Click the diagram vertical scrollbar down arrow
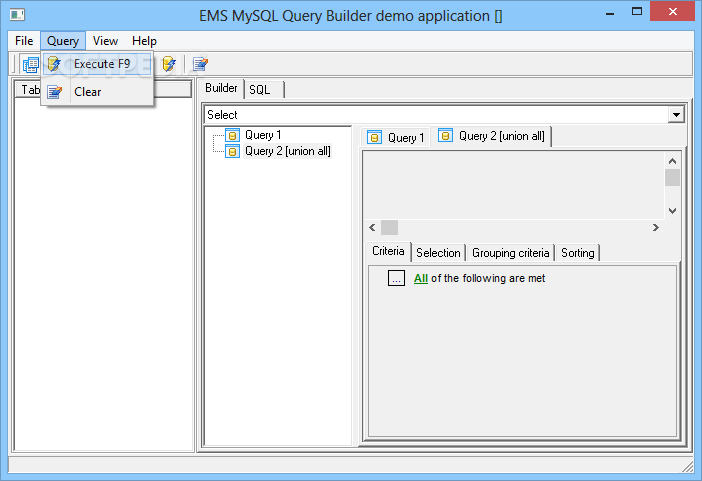 click(x=672, y=210)
